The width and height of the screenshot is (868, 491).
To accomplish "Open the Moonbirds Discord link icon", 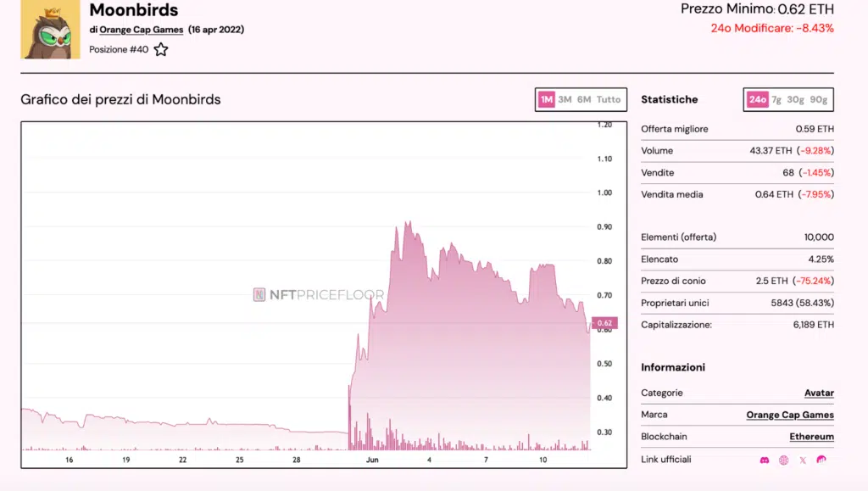I will point(765,460).
